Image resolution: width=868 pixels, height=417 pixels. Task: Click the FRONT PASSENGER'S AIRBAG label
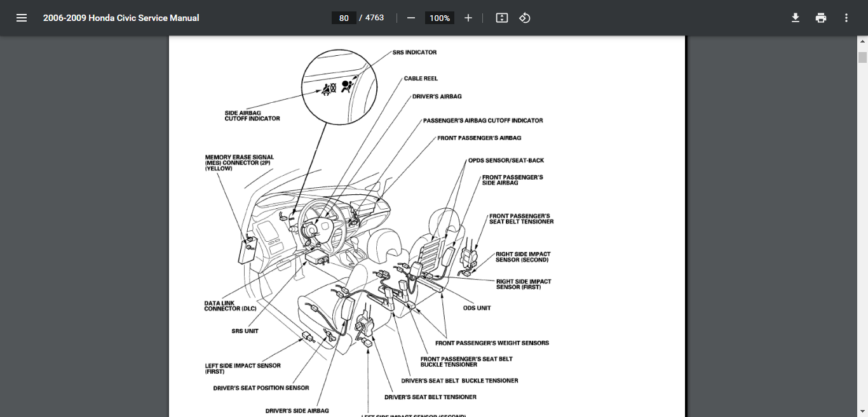click(479, 138)
